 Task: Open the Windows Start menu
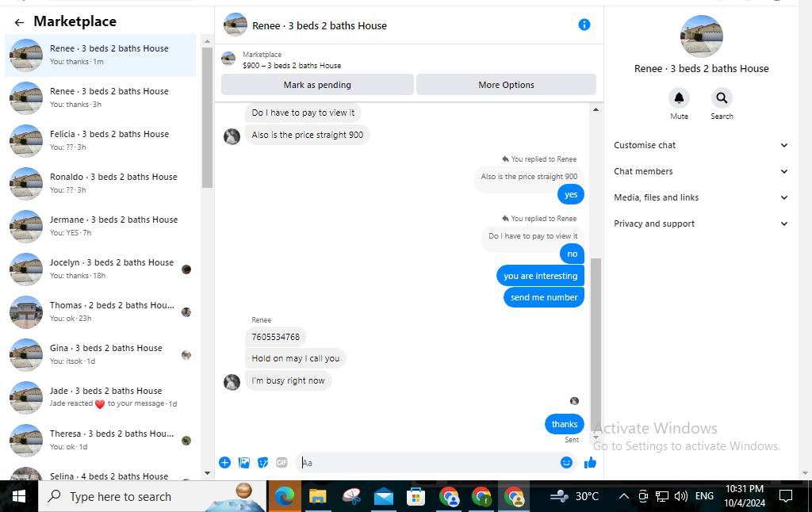pyautogui.click(x=19, y=497)
